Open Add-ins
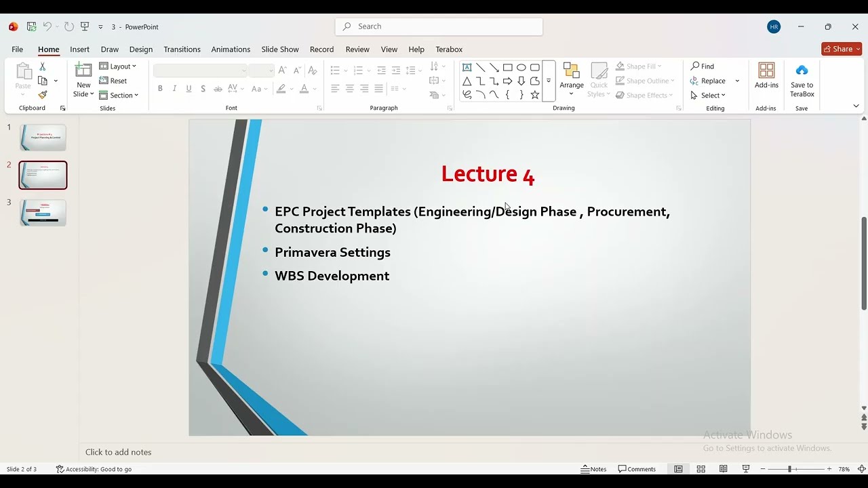The image size is (868, 488). 766,76
